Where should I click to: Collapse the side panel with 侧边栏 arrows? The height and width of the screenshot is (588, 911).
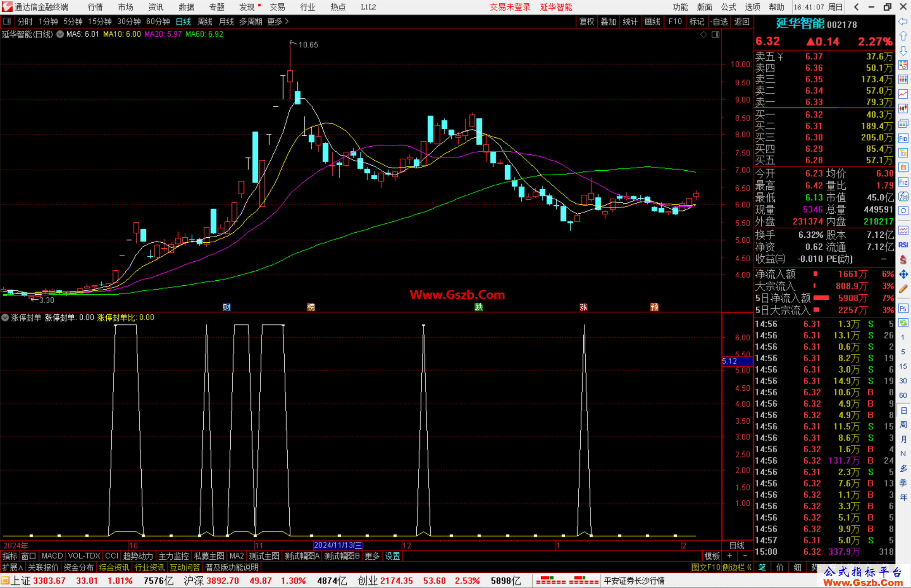point(737,567)
